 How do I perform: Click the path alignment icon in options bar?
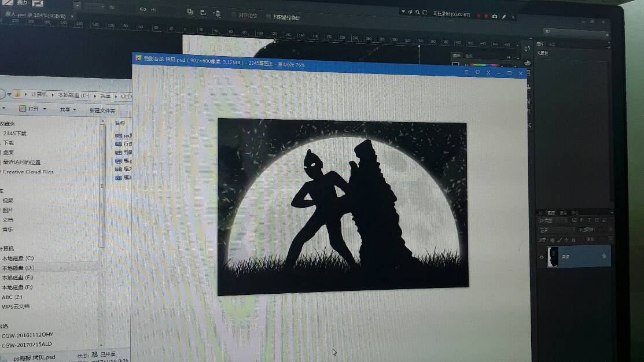pos(203,13)
